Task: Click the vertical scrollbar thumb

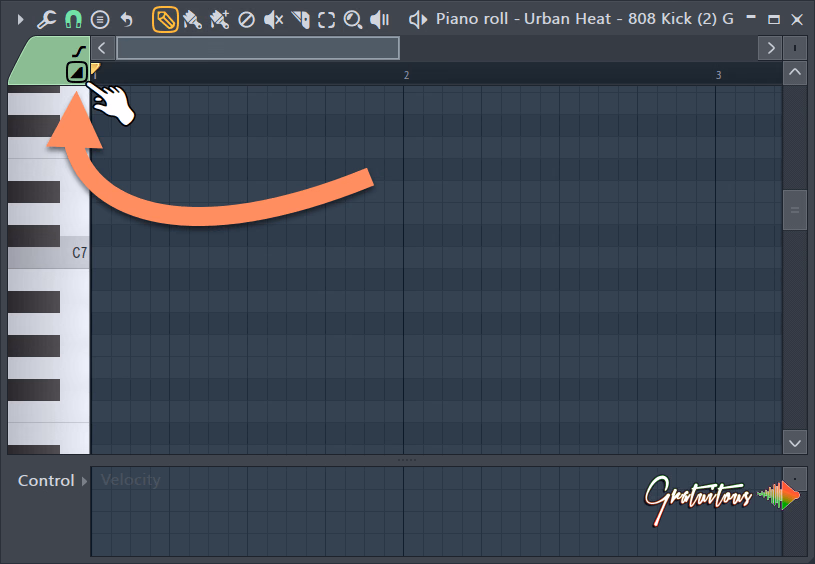Action: 795,210
